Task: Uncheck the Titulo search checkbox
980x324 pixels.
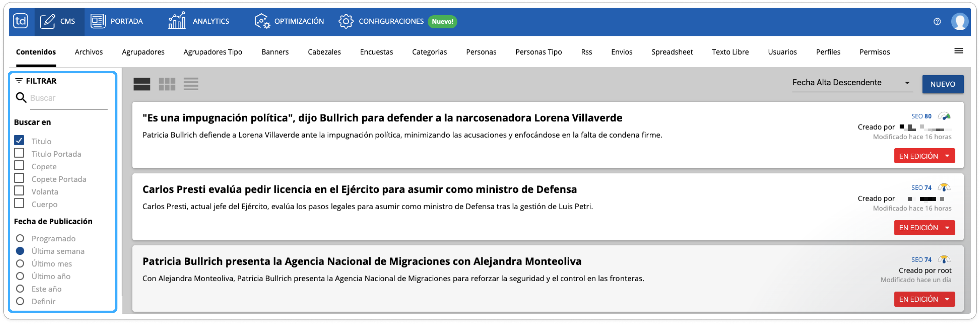Action: [19, 140]
